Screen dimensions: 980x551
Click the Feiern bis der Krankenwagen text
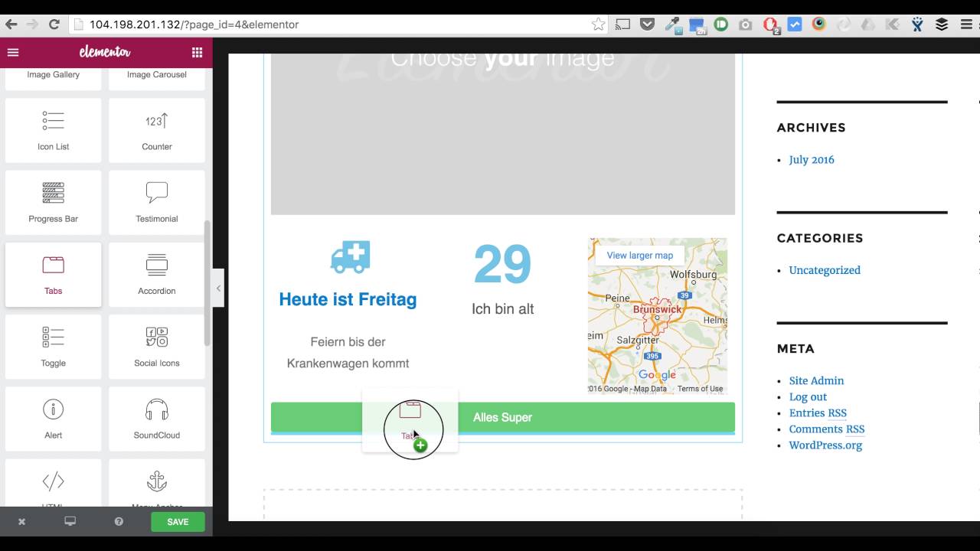(x=348, y=353)
